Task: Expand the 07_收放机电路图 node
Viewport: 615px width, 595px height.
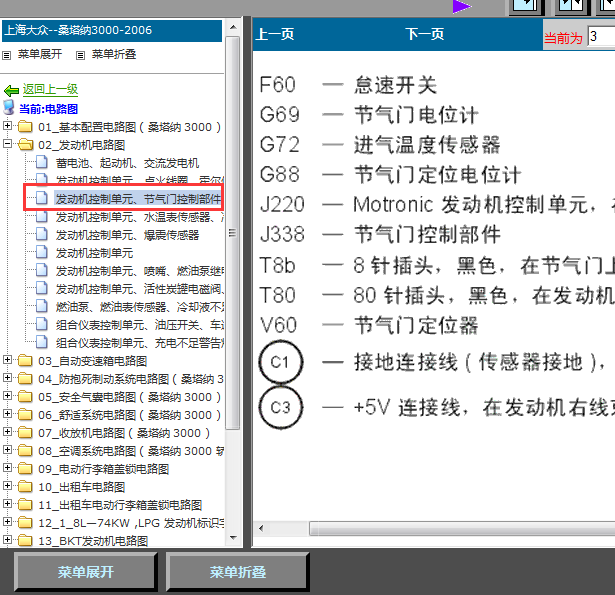Action: (x=7, y=431)
